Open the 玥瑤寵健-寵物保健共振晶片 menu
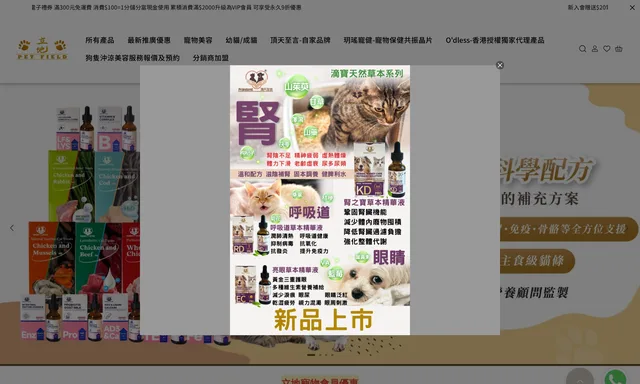This screenshot has width=640, height=384. click(388, 40)
